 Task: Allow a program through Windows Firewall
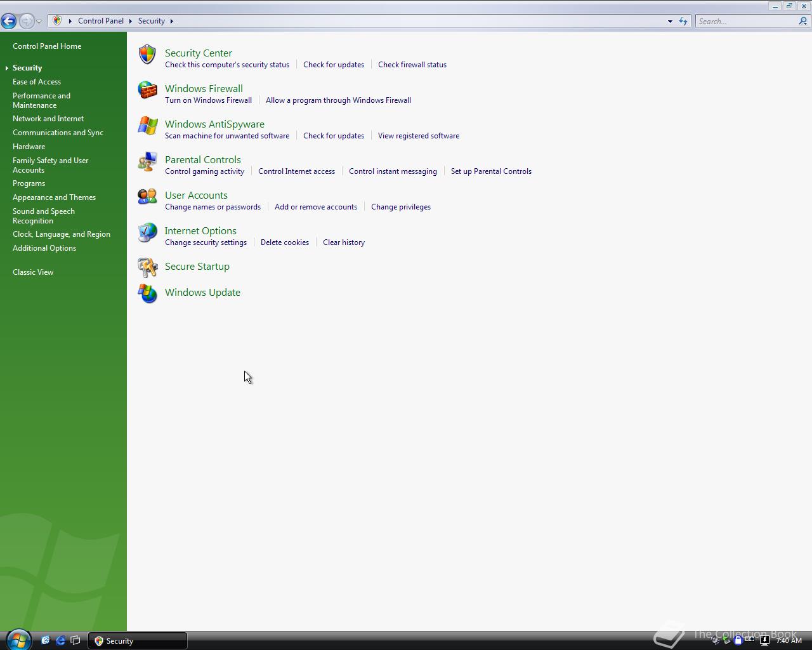[338, 100]
